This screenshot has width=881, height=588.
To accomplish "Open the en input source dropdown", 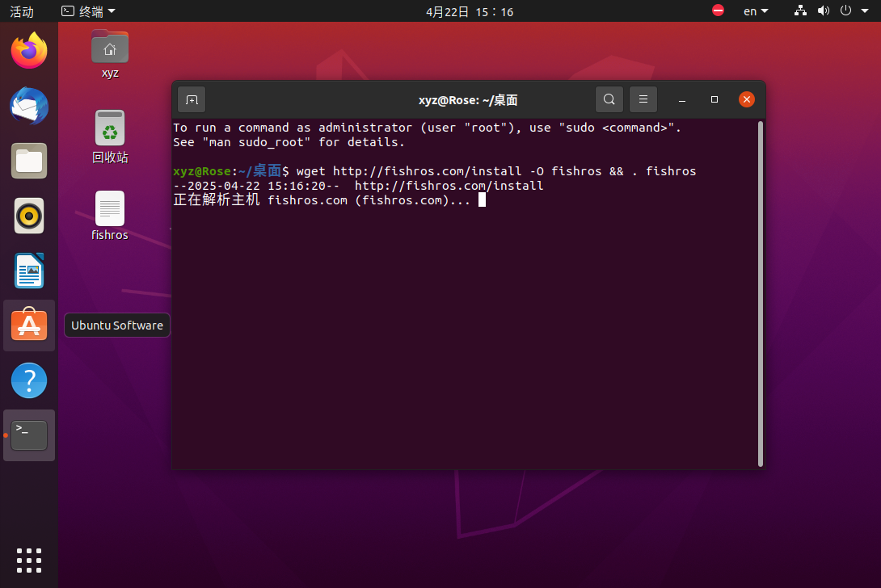I will [x=756, y=11].
